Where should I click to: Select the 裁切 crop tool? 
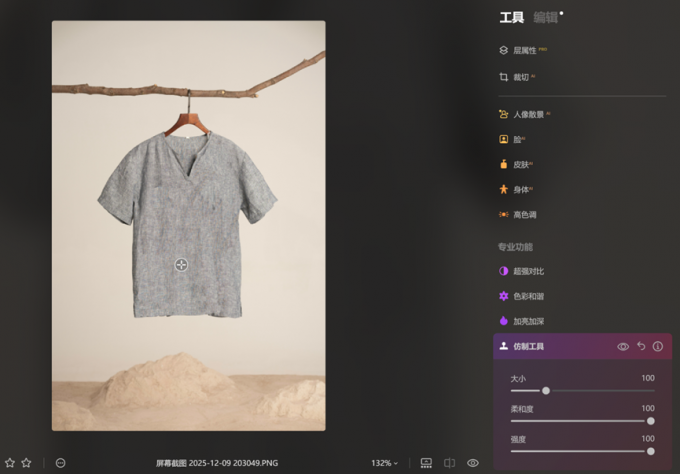[520, 77]
